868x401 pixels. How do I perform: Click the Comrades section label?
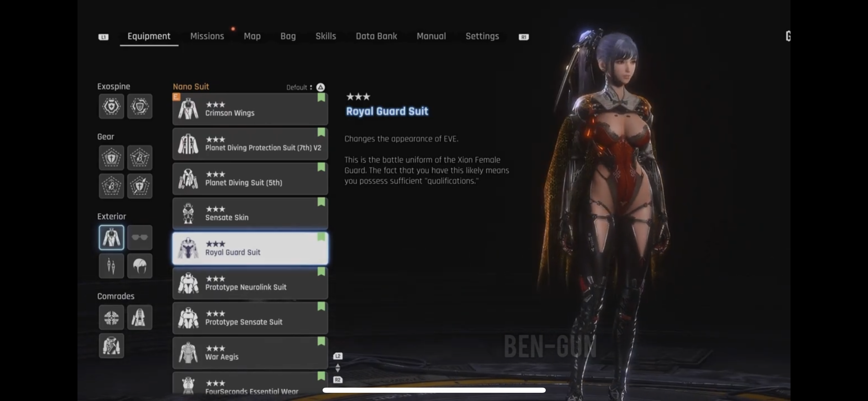click(x=116, y=296)
